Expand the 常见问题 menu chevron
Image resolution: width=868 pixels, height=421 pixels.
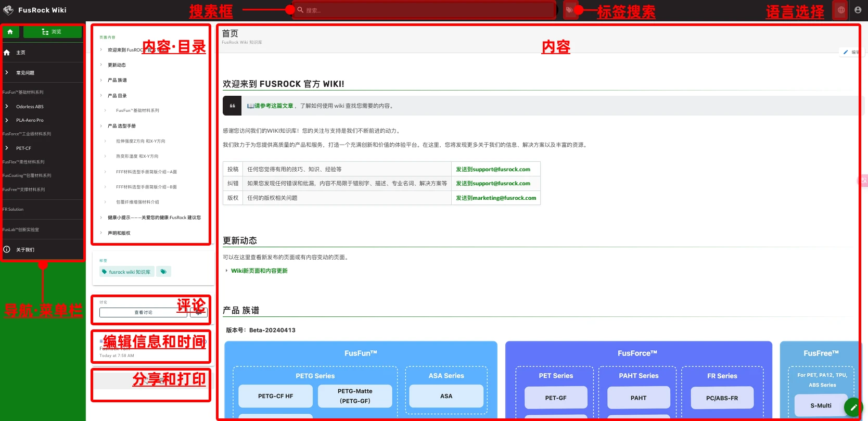(x=7, y=72)
